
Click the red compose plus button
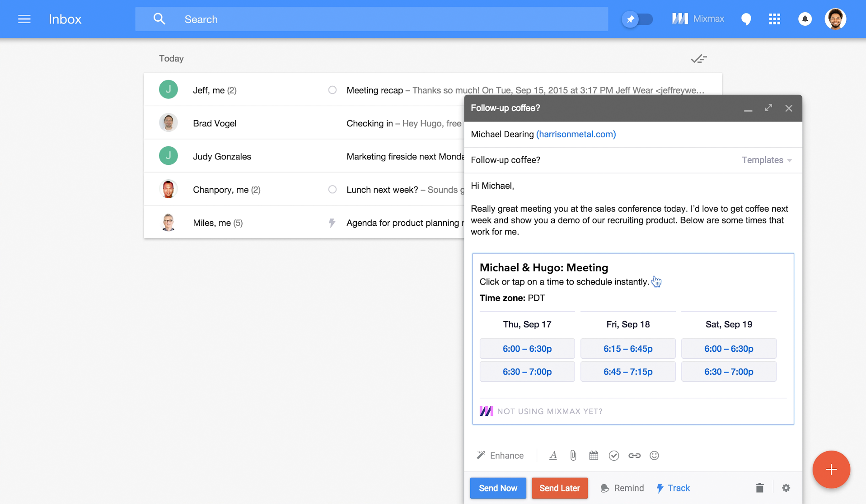[x=831, y=470]
